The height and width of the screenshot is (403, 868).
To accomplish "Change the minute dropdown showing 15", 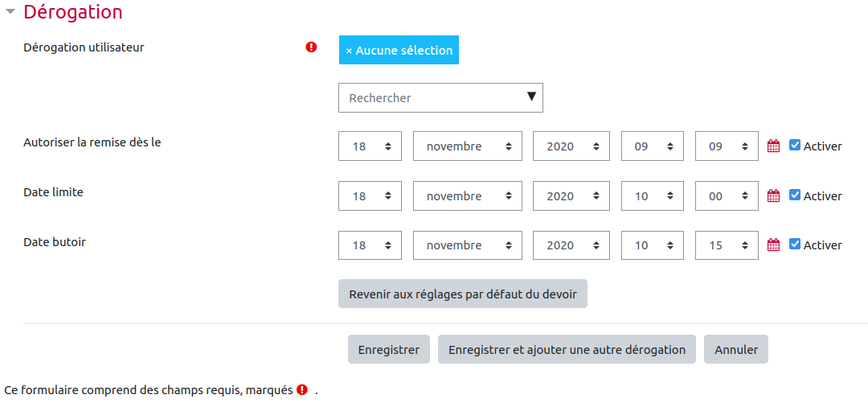I will click(727, 245).
